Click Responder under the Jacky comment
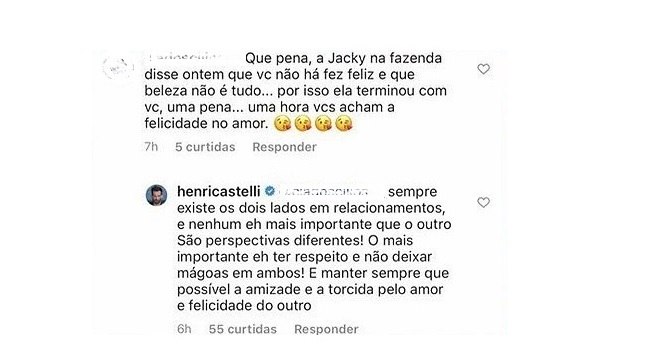The height and width of the screenshot is (360, 660). click(285, 147)
